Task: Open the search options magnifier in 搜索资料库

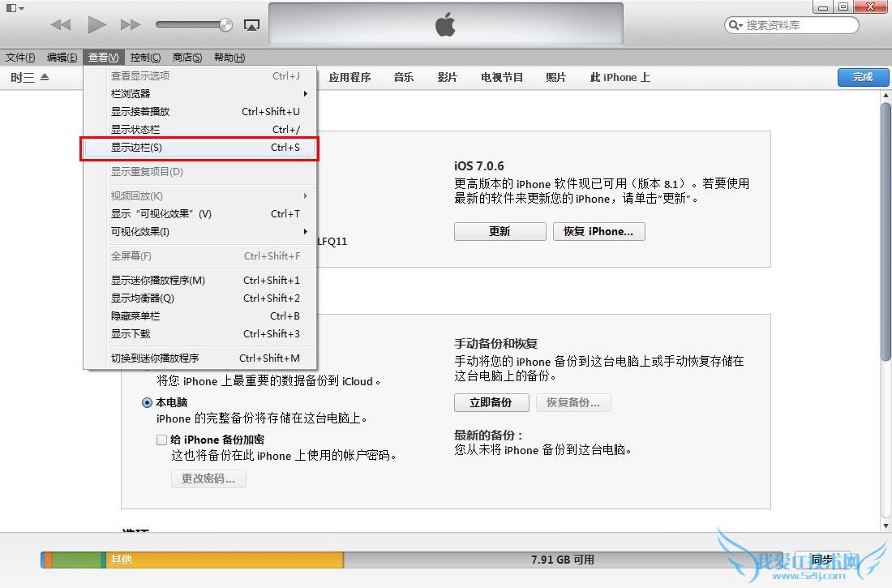Action: pos(734,25)
